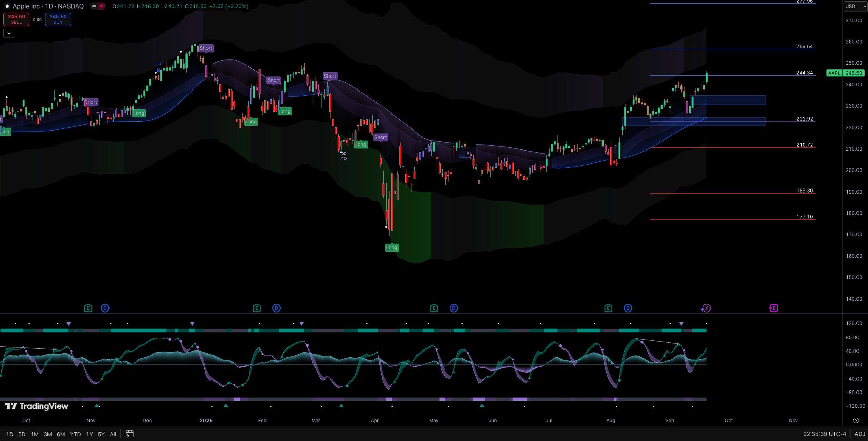The width and height of the screenshot is (868, 441).
Task: Open the late October earnings marker
Action: [x=88, y=308]
